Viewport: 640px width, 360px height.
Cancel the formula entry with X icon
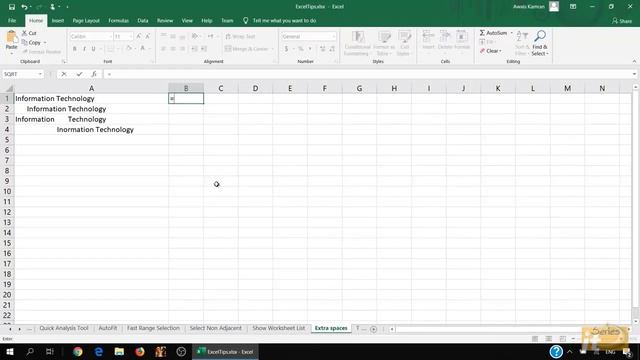click(x=64, y=74)
